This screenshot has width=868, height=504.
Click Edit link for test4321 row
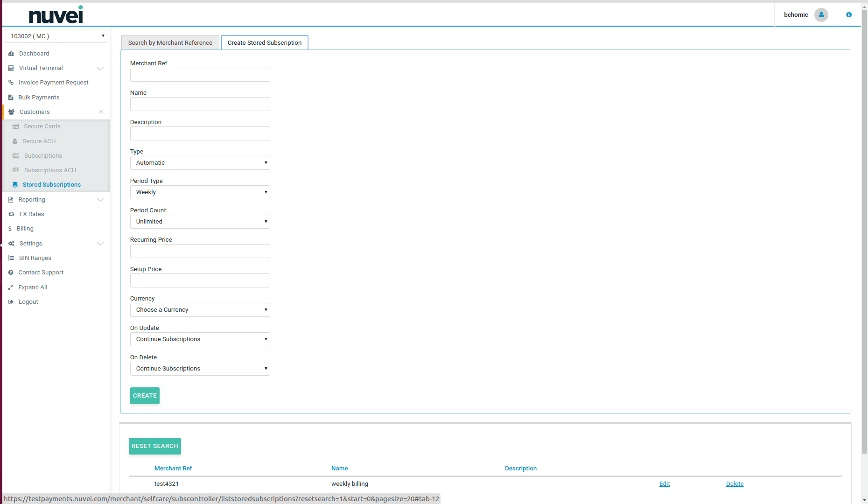(x=665, y=484)
